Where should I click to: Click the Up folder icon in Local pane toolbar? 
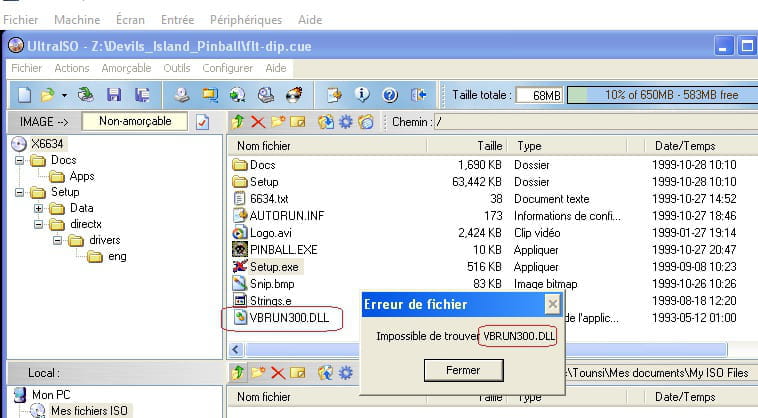[237, 373]
